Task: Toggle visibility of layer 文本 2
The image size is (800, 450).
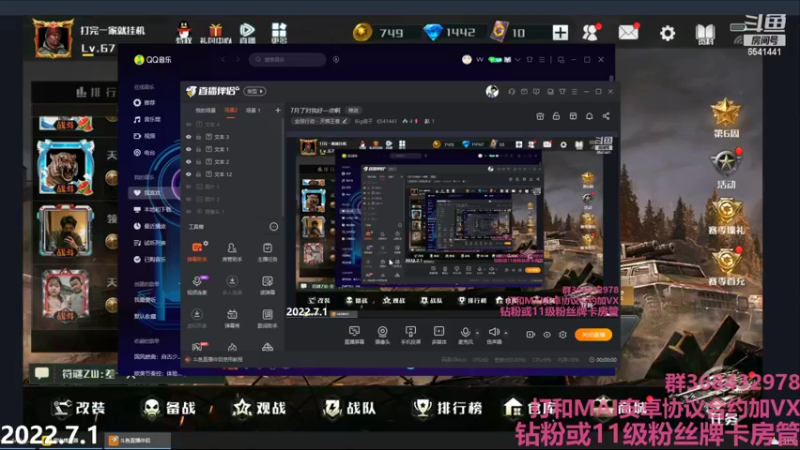Action: pos(189,162)
